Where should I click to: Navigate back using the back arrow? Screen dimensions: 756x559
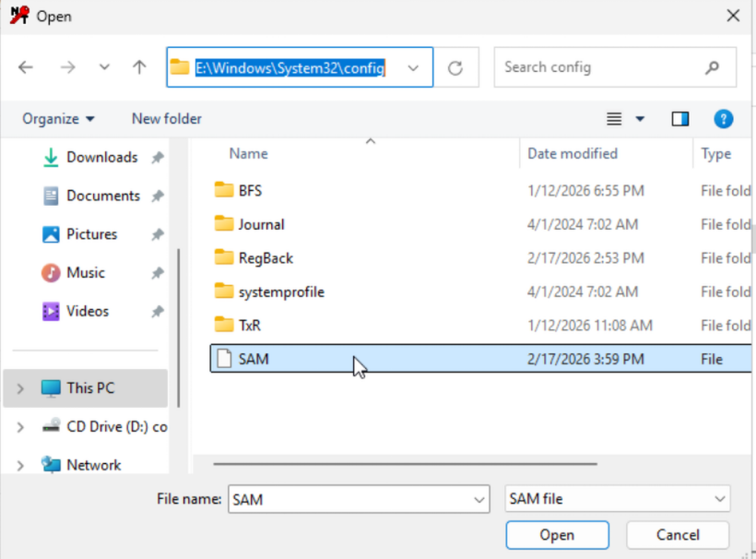[25, 66]
